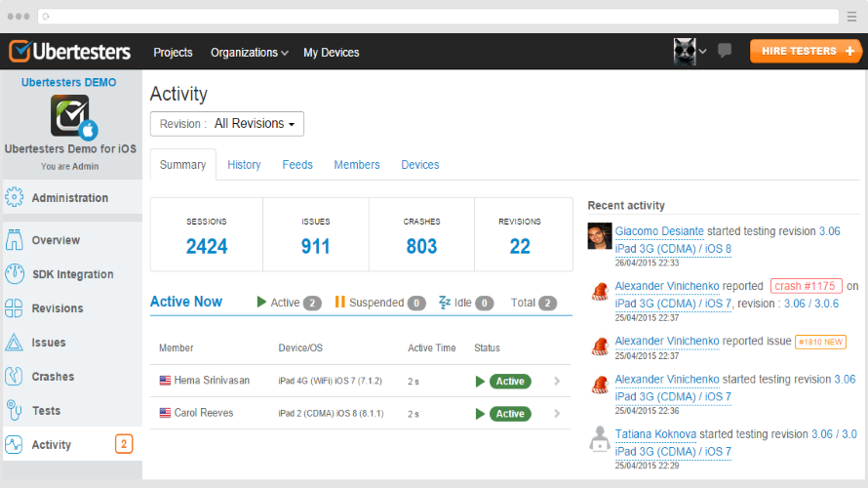Click the SDK Integration icon
The height and width of the screenshot is (488, 868).
15,273
